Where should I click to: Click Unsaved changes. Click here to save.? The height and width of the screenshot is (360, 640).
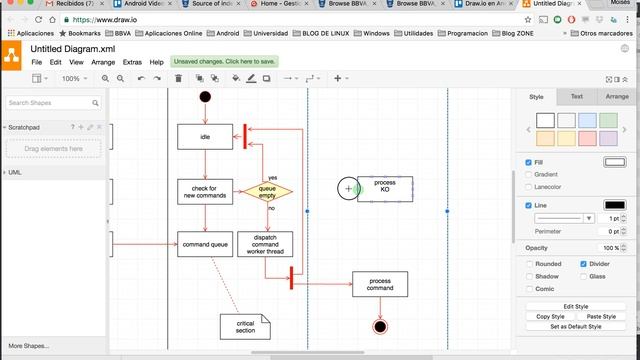(224, 62)
